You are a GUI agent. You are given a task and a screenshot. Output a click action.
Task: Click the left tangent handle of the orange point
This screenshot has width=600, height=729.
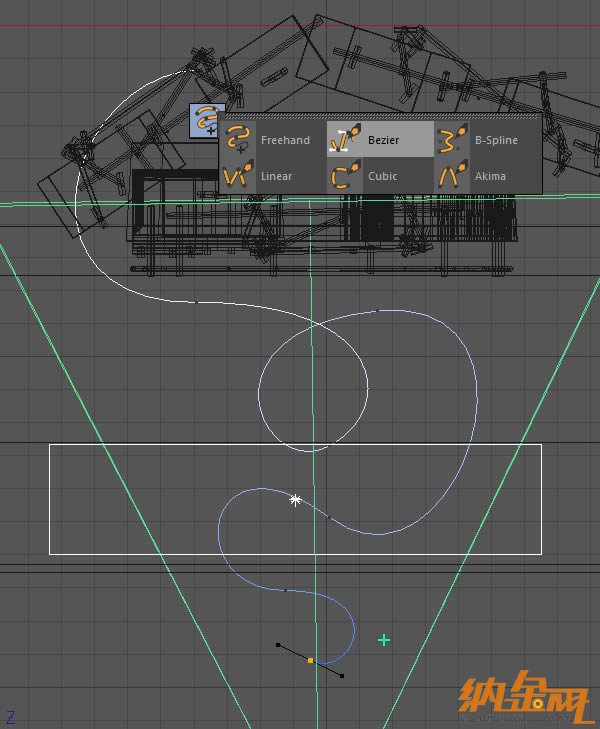click(x=278, y=645)
